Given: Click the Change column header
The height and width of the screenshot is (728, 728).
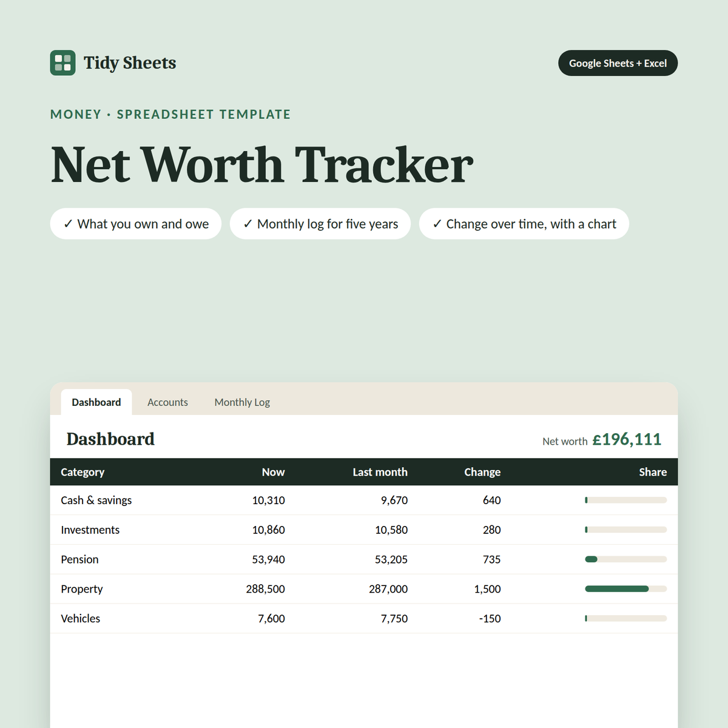Looking at the screenshot, I should point(482,472).
